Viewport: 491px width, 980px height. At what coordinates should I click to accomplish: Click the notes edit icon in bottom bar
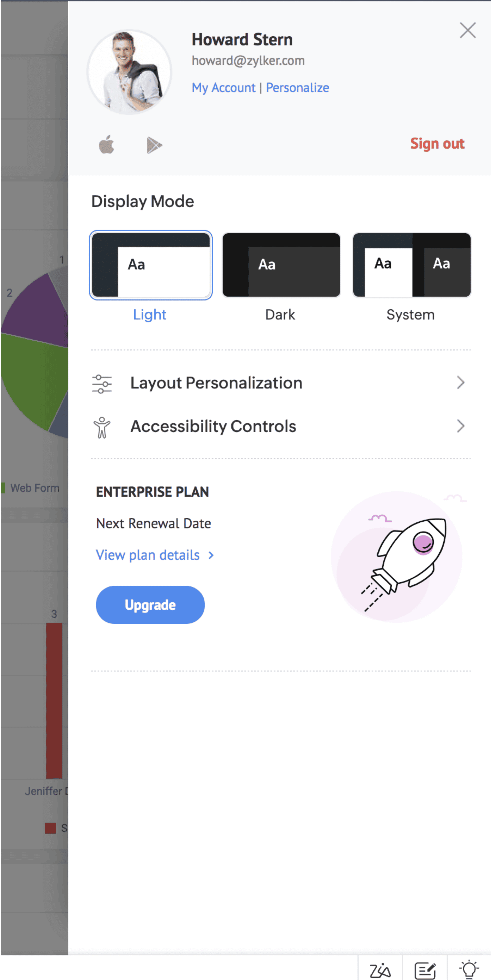pos(425,970)
